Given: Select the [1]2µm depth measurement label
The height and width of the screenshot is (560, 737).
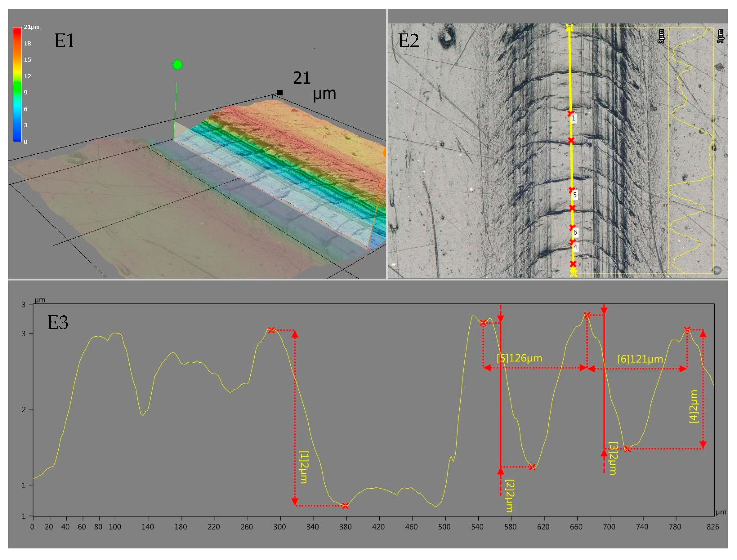Looking at the screenshot, I should [x=304, y=467].
